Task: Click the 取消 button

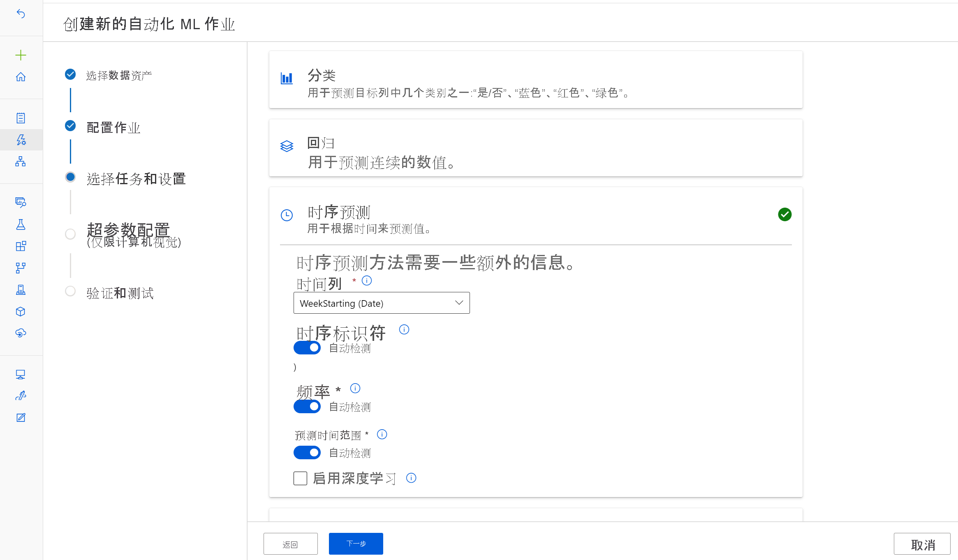Action: pyautogui.click(x=922, y=544)
